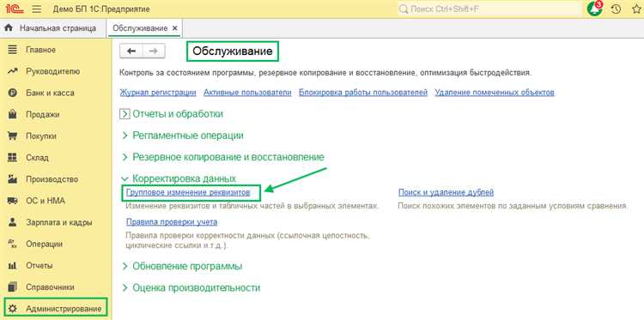
Task: Click the Справочники book icon
Action: pyautogui.click(x=13, y=287)
